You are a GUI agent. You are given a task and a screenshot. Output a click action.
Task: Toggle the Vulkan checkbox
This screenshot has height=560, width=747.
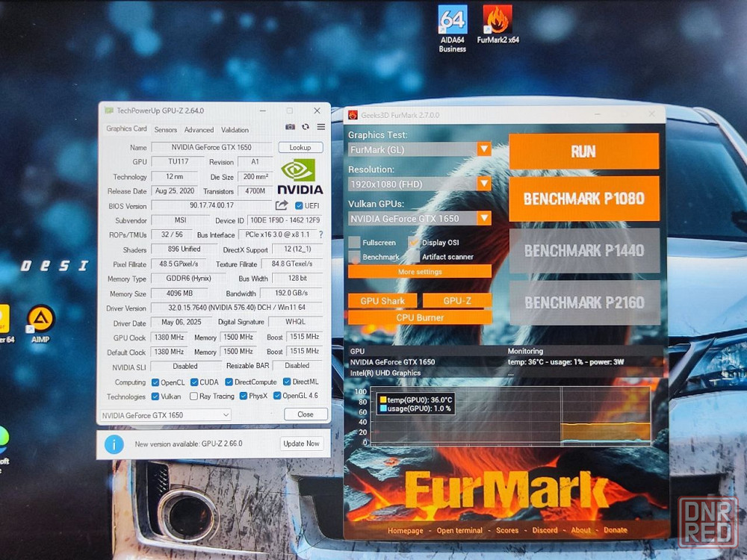tap(155, 396)
